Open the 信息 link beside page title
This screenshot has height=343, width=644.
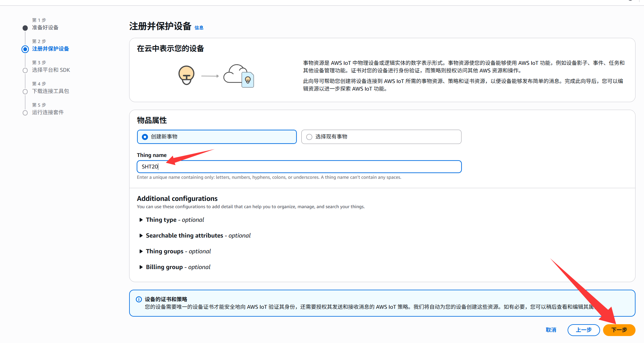(x=199, y=28)
